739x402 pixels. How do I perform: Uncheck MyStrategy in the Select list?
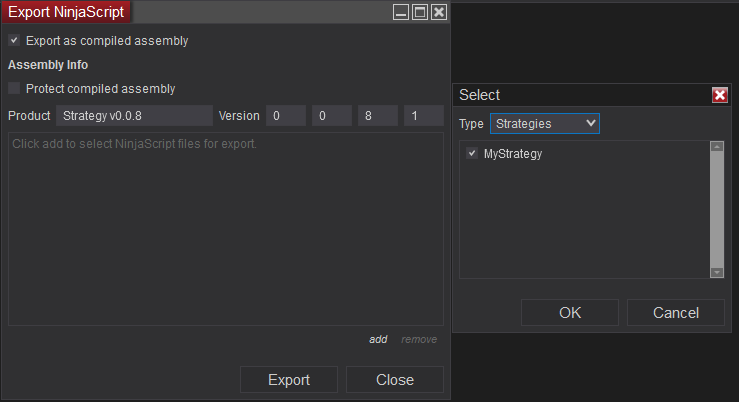coord(472,154)
